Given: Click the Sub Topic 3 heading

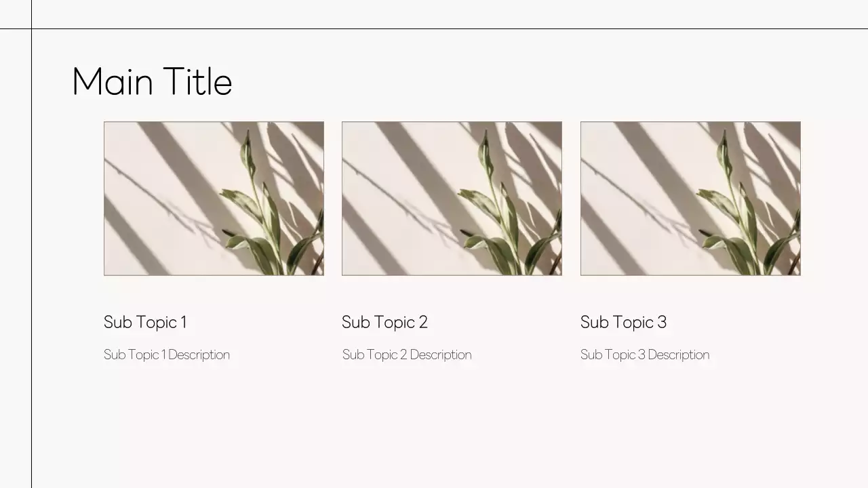Looking at the screenshot, I should (623, 323).
